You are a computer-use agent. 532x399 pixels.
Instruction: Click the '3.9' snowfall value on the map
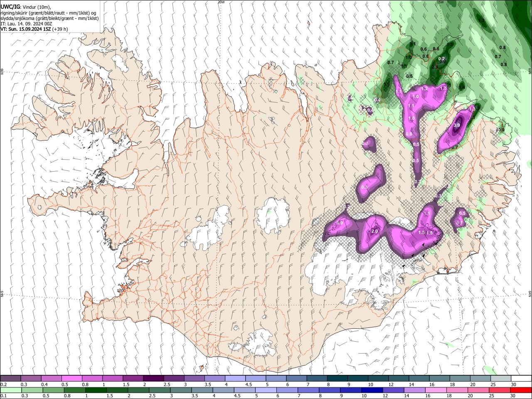tap(457, 125)
